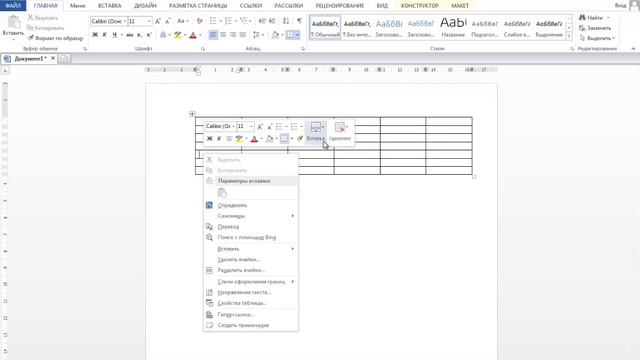
Task: Justify text using the ribbon alignment icon
Action: point(242,35)
